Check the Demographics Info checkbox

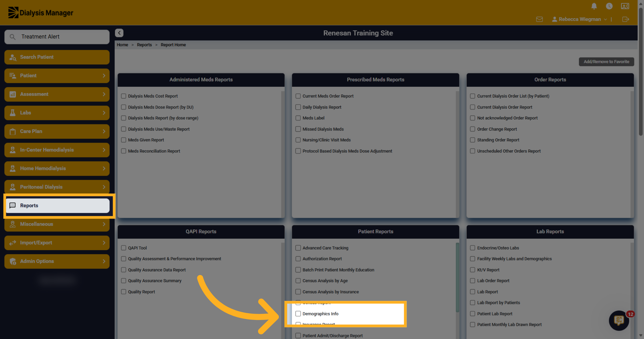(298, 313)
